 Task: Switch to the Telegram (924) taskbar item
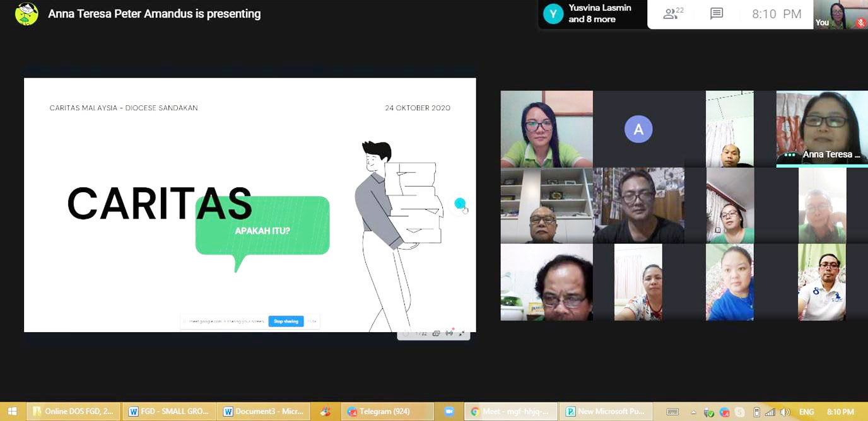(x=387, y=412)
